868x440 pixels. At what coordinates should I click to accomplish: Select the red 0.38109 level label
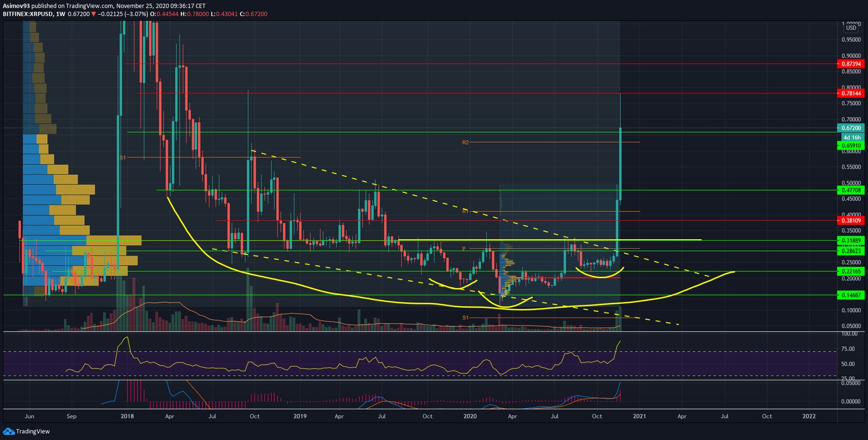pos(851,221)
